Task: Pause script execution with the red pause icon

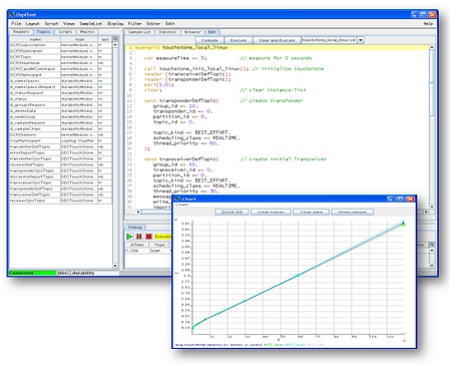Action: pyautogui.click(x=139, y=237)
